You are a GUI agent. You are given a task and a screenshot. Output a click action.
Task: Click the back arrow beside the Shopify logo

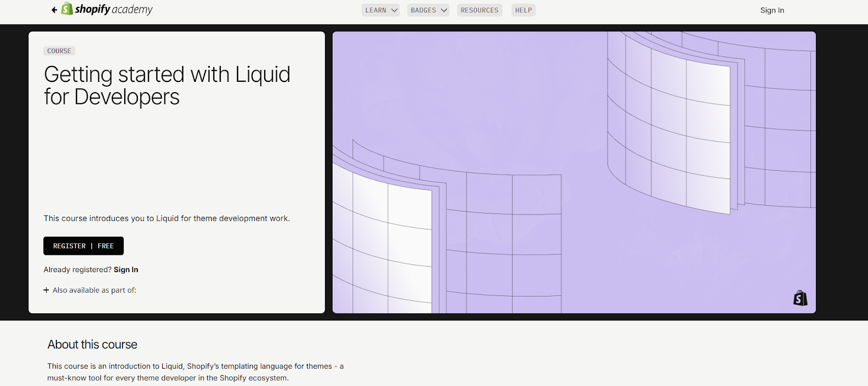pyautogui.click(x=54, y=10)
